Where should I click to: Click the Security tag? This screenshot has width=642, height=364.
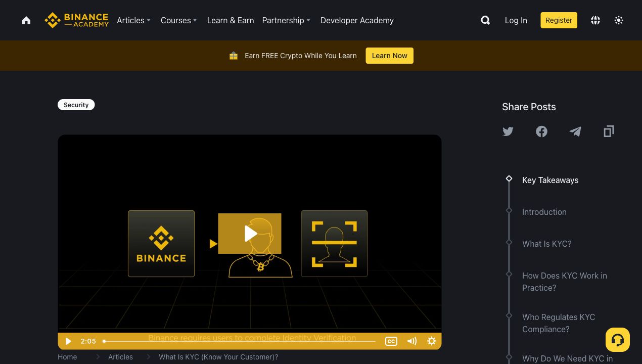coord(76,105)
